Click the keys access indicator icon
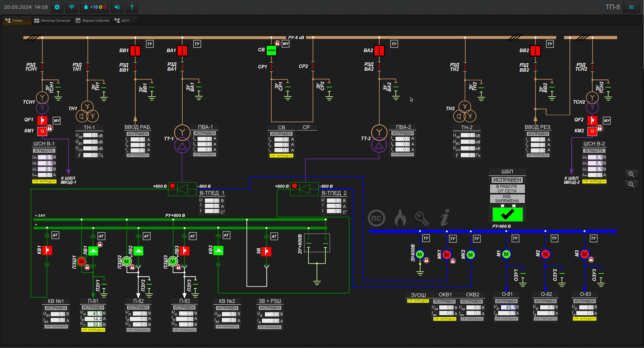644x348 pixels. pos(422,218)
